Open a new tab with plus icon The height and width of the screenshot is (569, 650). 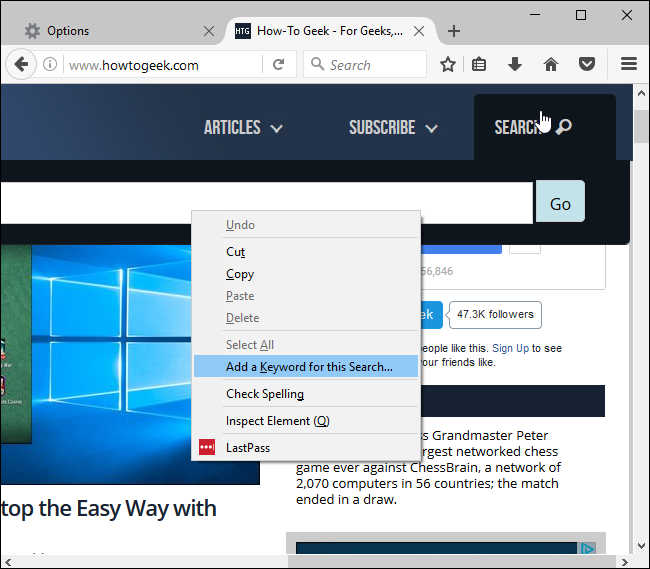(454, 31)
